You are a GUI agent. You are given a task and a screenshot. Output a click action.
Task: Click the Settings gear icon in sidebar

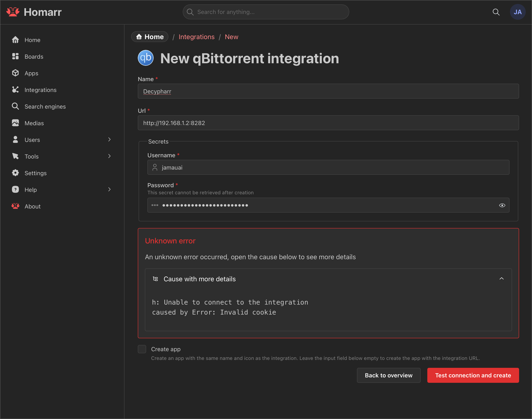15,173
